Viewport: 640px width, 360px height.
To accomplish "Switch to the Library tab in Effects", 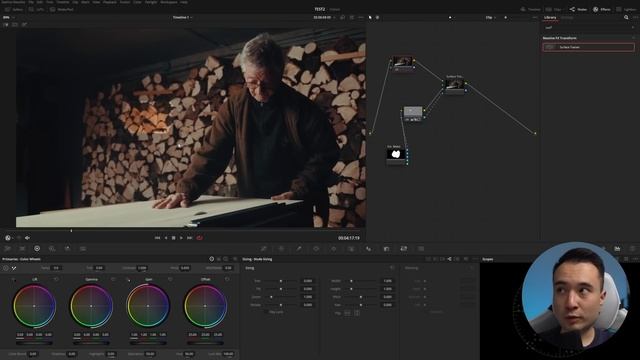I will (x=550, y=18).
